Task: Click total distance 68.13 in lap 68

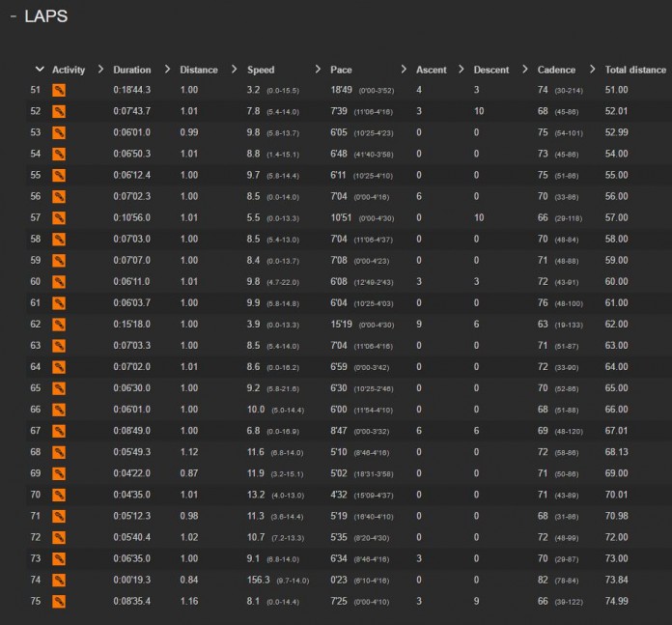Action: coord(616,452)
